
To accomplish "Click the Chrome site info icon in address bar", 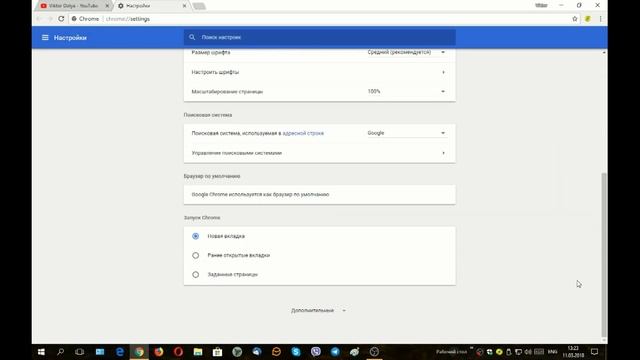I will (74, 19).
